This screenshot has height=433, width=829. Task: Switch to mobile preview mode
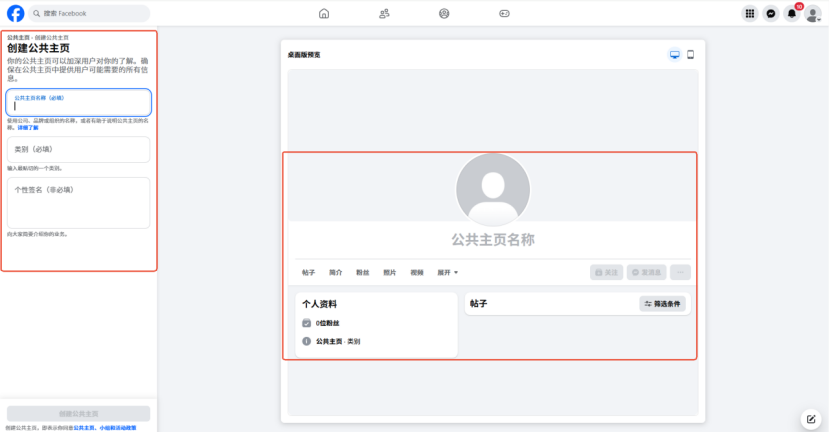pyautogui.click(x=690, y=54)
